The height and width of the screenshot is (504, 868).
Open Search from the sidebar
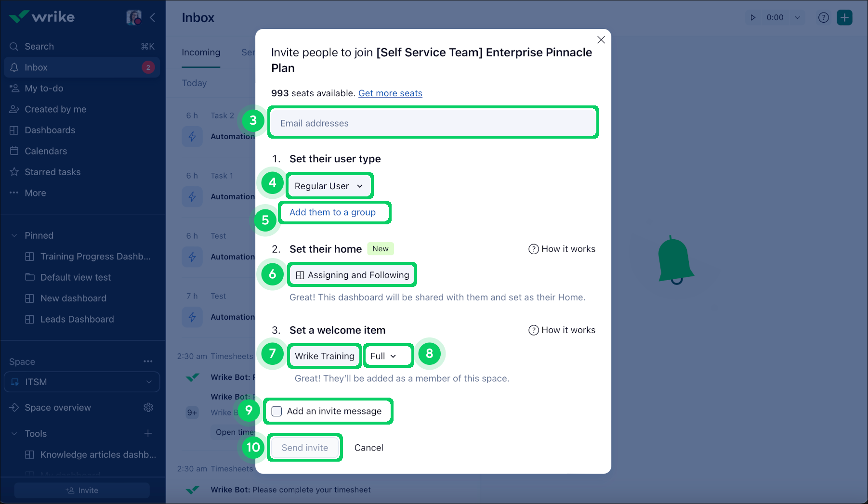point(39,46)
